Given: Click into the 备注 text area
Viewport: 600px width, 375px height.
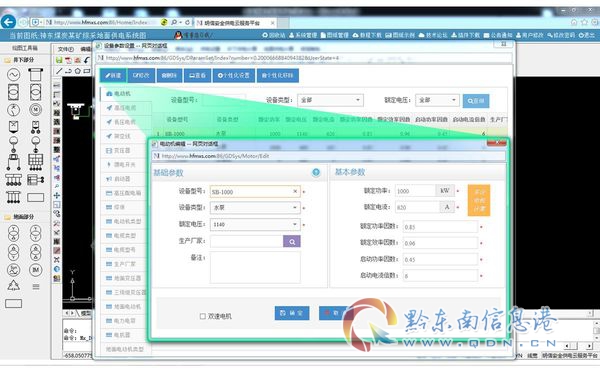Looking at the screenshot, I should (x=255, y=267).
